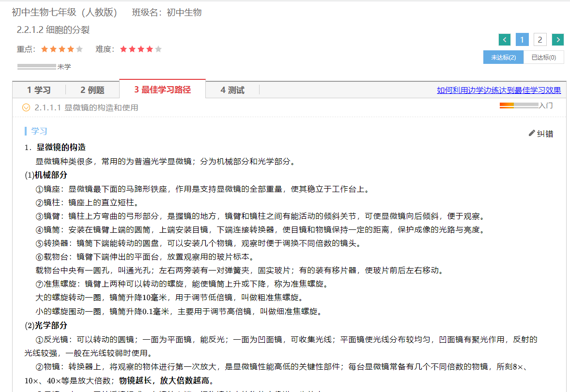Click the 学习 section heading
Viewport: 570px width, 392px height.
tap(39, 131)
